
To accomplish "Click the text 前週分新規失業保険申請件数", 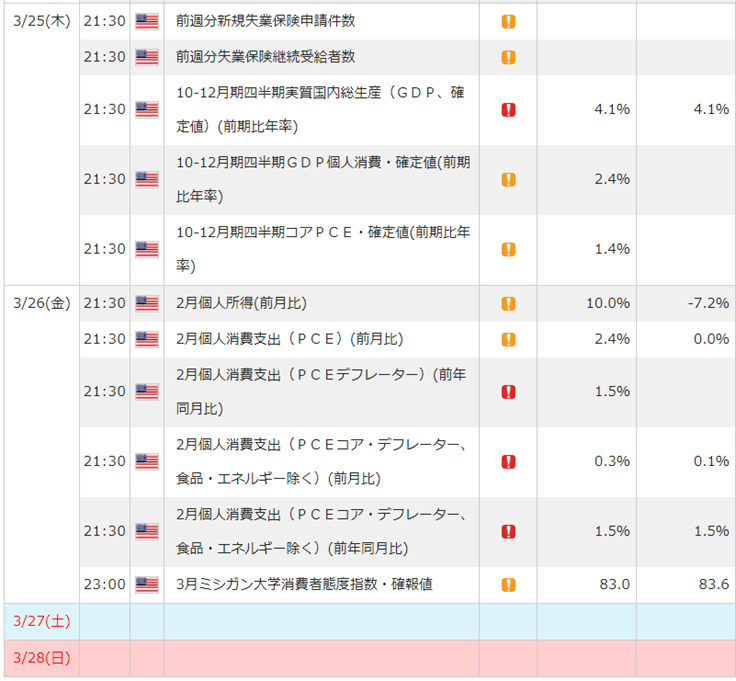I will [x=266, y=21].
